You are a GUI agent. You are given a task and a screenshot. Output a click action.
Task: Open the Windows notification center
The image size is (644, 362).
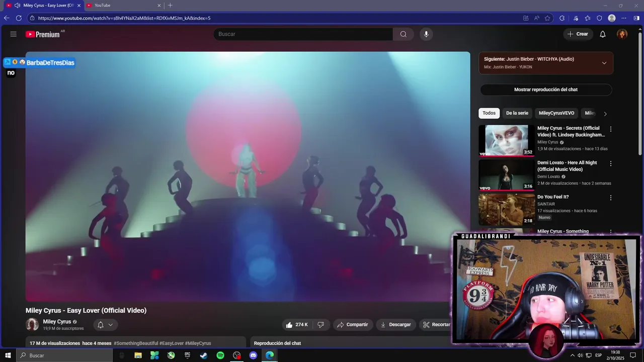(633, 355)
